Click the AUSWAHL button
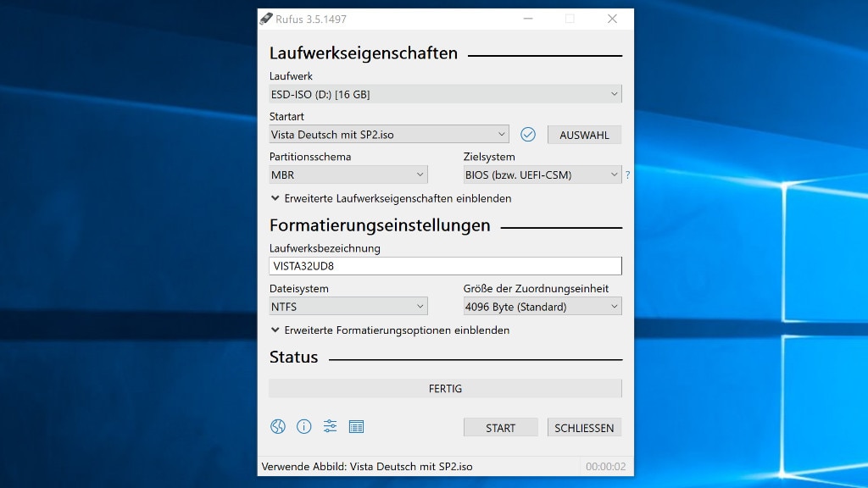The height and width of the screenshot is (488, 868). pos(584,134)
